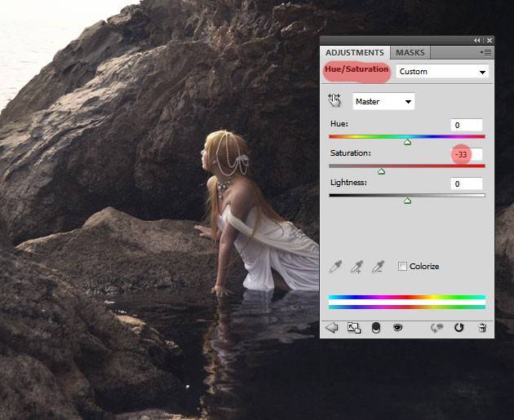Click the Saturation: label
This screenshot has width=514, height=420.
coord(351,153)
